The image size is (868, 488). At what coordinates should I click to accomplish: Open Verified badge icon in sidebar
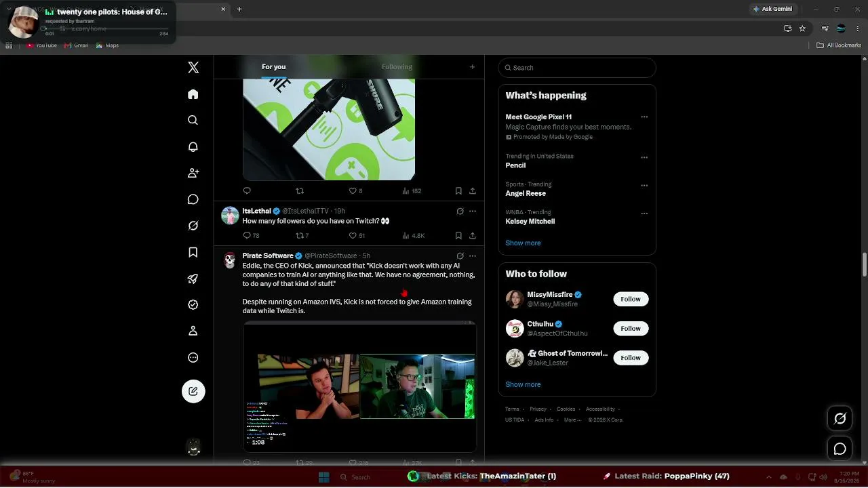(193, 305)
